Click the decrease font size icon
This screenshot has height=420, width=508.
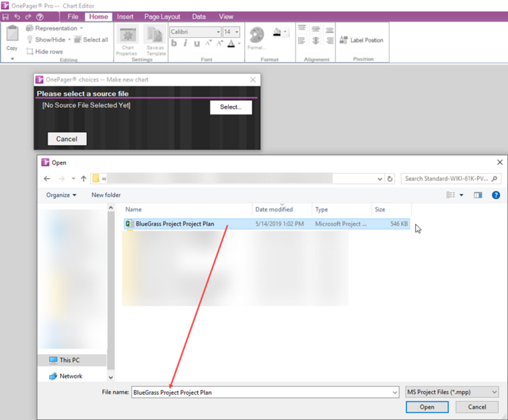[x=208, y=43]
